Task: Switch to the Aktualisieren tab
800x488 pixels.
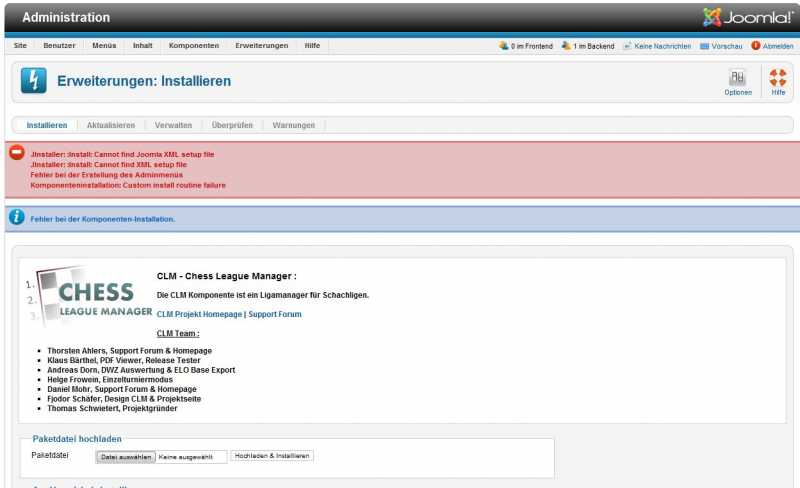Action: tap(111, 125)
